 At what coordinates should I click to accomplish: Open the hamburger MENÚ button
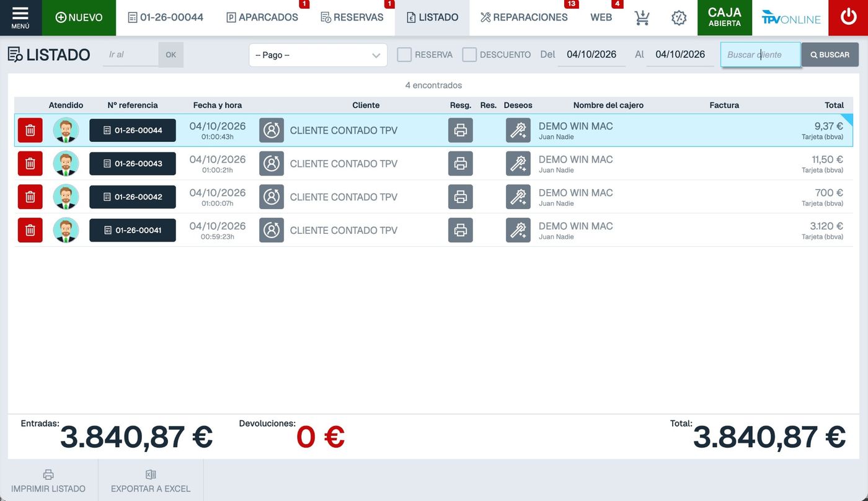tap(20, 17)
